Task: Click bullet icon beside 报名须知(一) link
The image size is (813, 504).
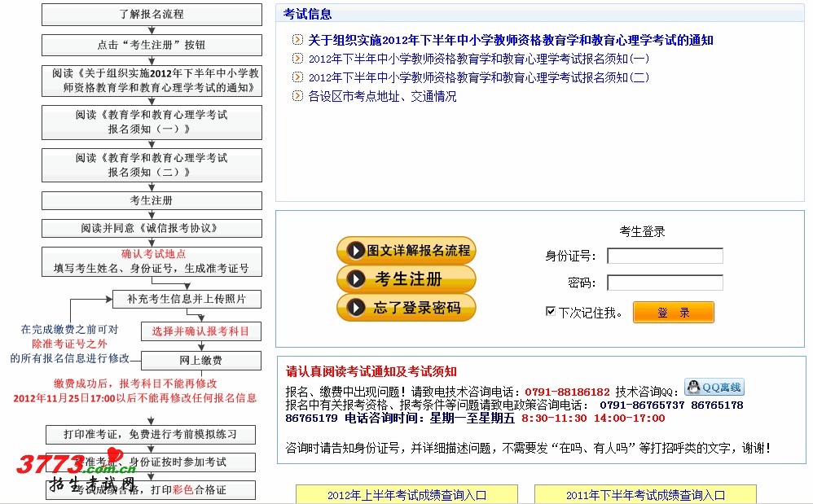Action: tap(297, 59)
